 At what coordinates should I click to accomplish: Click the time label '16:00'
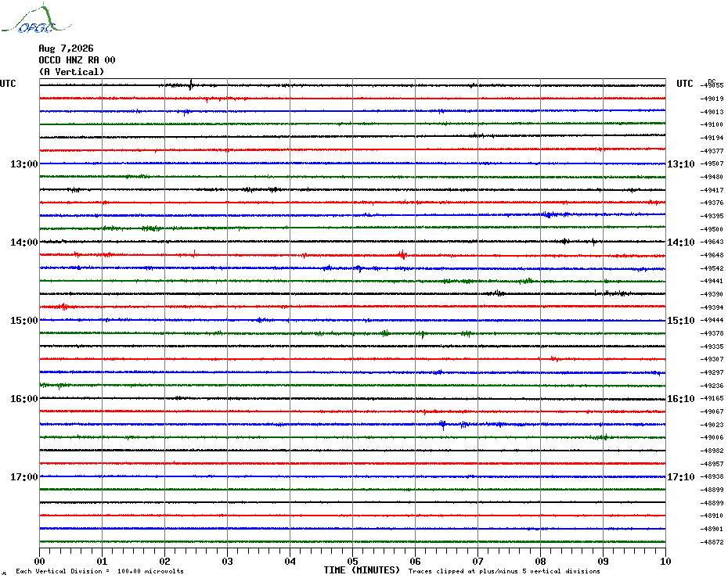coord(24,399)
